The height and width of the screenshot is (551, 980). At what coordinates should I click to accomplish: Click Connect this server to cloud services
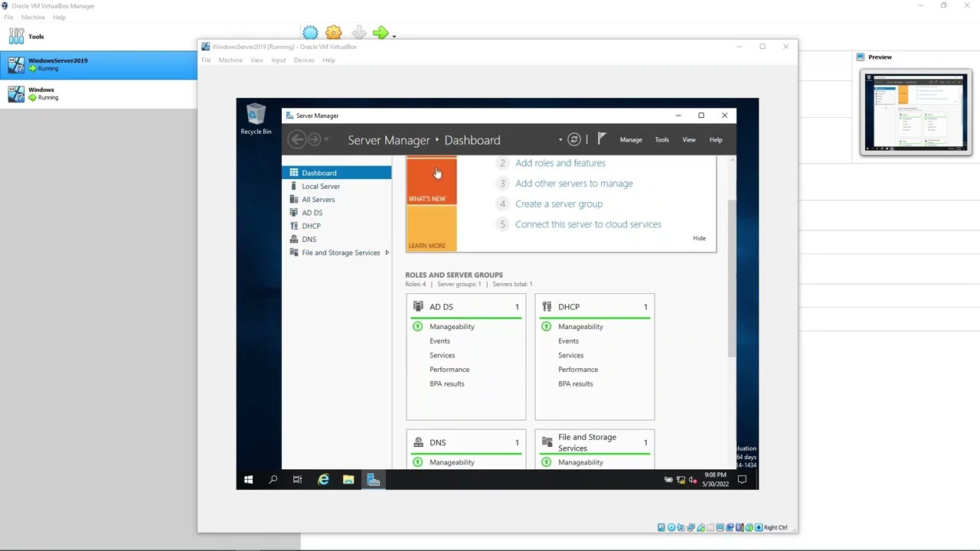point(588,224)
